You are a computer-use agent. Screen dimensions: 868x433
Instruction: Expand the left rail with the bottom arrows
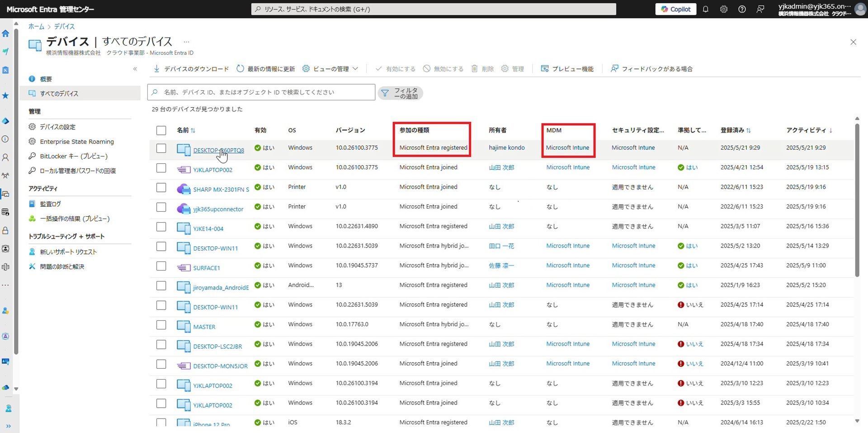[x=8, y=426]
